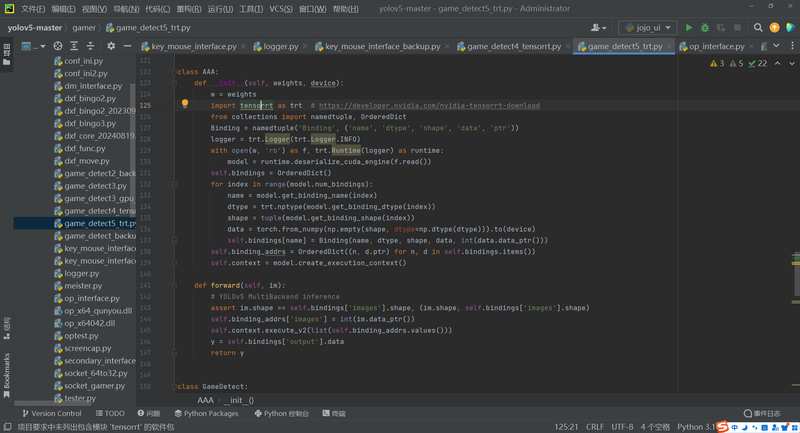This screenshot has width=800, height=433.
Task: Click the search everywhere magnifier
Action: (758, 28)
